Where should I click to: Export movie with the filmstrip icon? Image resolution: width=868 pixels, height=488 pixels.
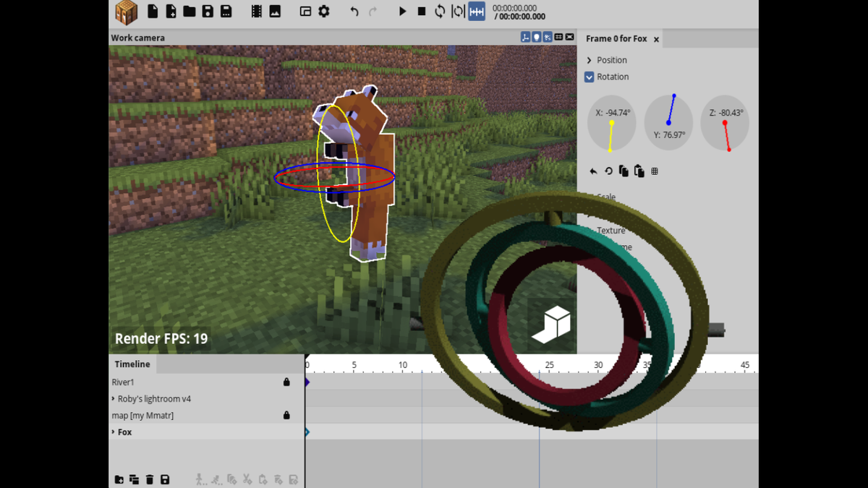tap(257, 12)
